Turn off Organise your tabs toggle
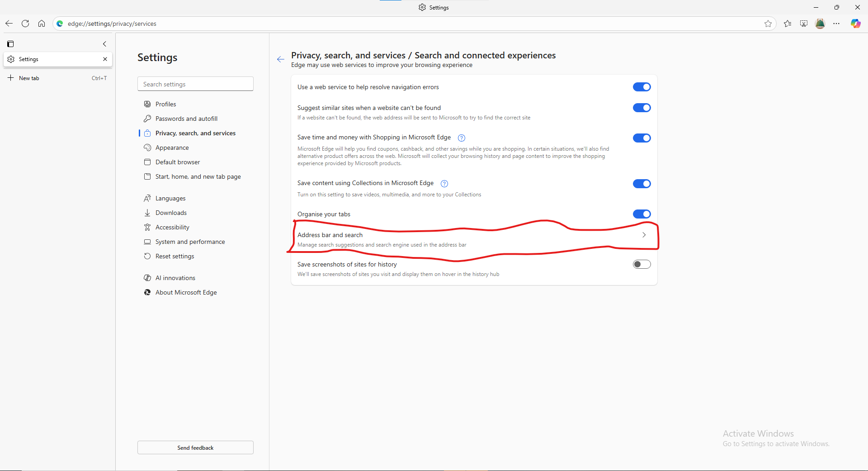The width and height of the screenshot is (868, 471). click(x=642, y=214)
